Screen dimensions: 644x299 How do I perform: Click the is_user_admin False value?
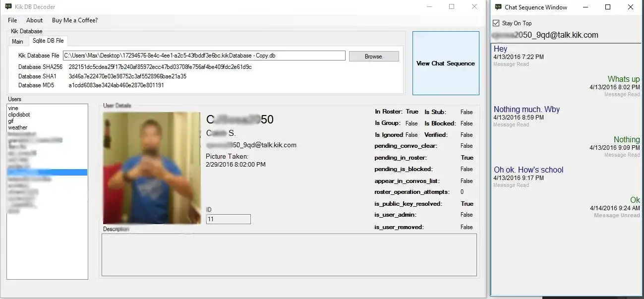click(x=467, y=215)
